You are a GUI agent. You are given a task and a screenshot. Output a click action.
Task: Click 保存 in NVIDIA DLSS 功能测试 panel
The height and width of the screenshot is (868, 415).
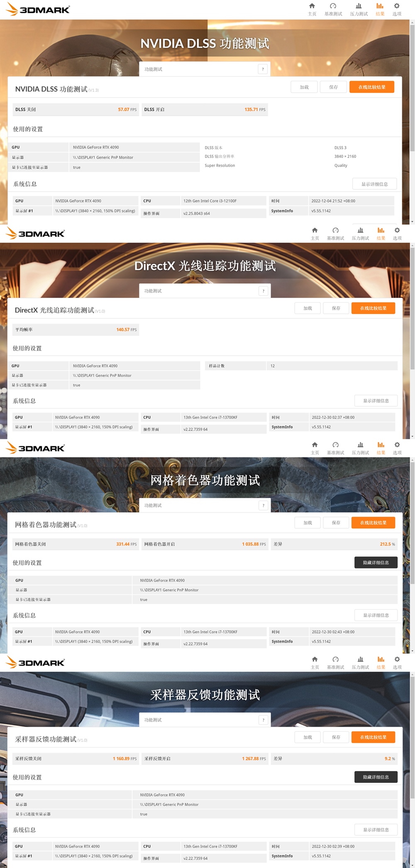[333, 87]
